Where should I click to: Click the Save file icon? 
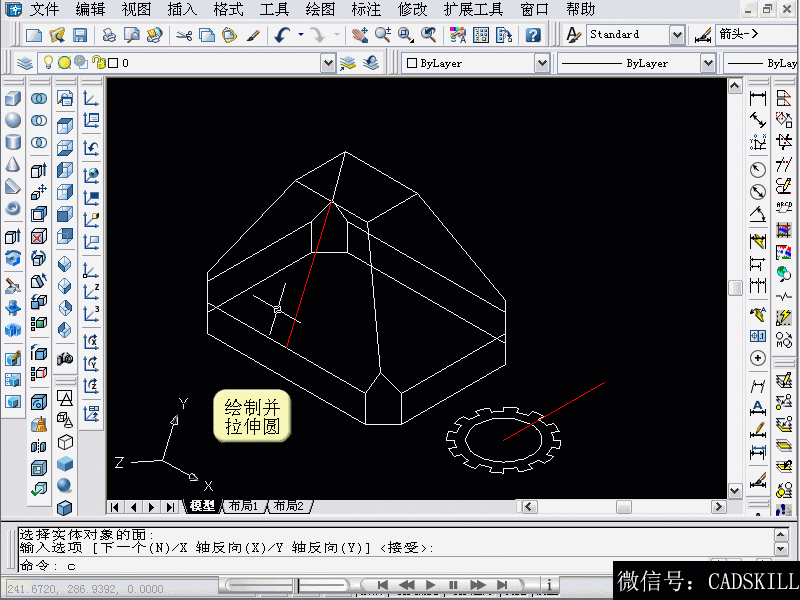click(x=80, y=35)
